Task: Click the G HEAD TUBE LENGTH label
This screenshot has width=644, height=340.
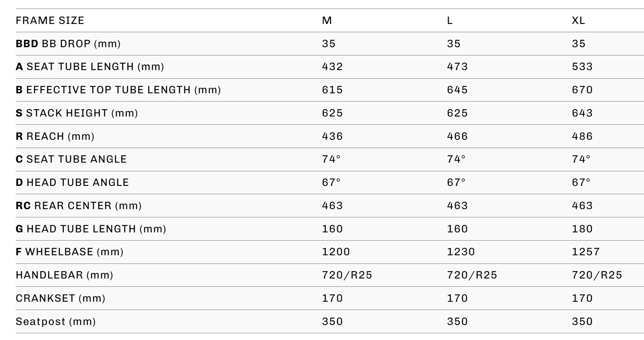Action: coord(91,229)
